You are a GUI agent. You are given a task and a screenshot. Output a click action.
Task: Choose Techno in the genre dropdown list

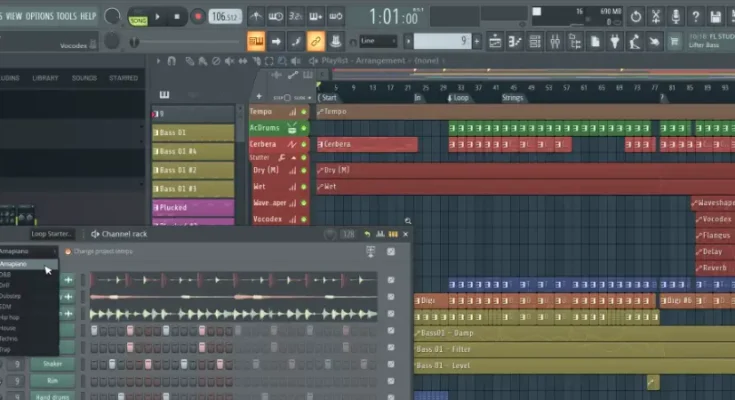pyautogui.click(x=10, y=339)
